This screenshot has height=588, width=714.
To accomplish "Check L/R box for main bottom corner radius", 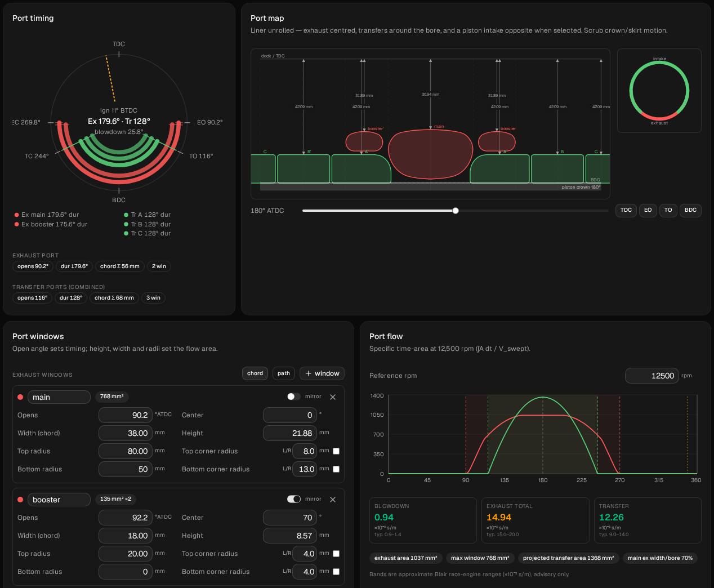I will 336,469.
